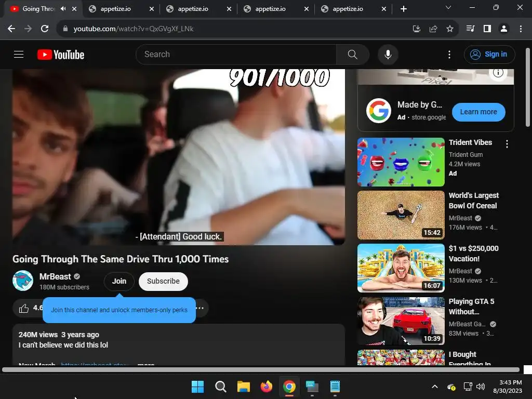Image resolution: width=532 pixels, height=399 pixels.
Task: Toggle Chrome side panel
Action: pyautogui.click(x=487, y=29)
